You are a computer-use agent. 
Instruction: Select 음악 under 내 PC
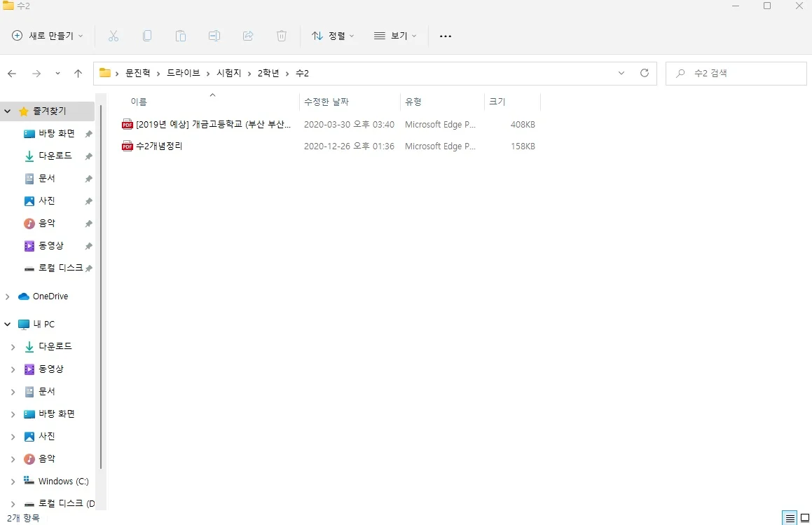tap(47, 459)
